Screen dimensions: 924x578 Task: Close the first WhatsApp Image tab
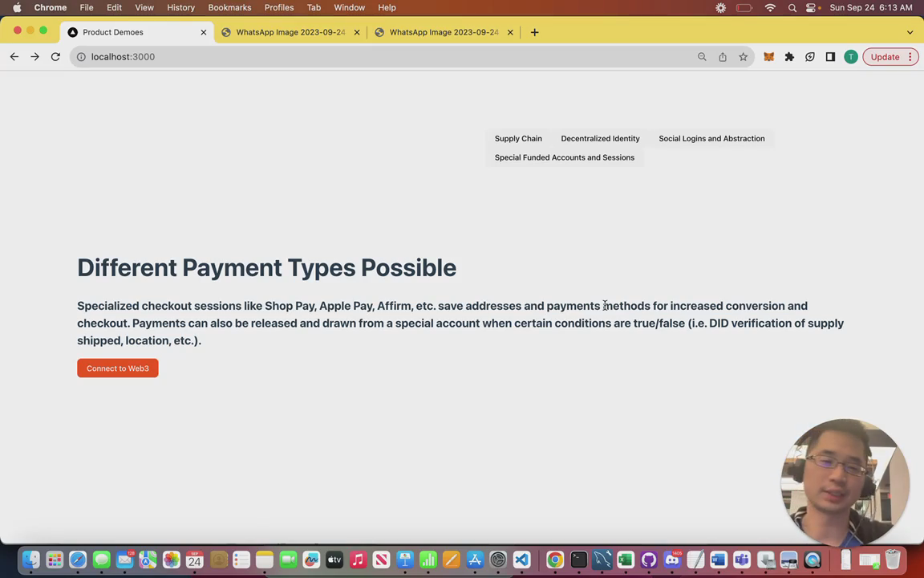tap(356, 32)
